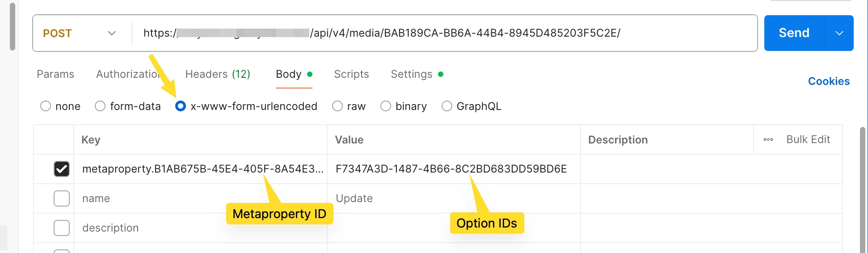Open the Scripts tab

point(351,74)
